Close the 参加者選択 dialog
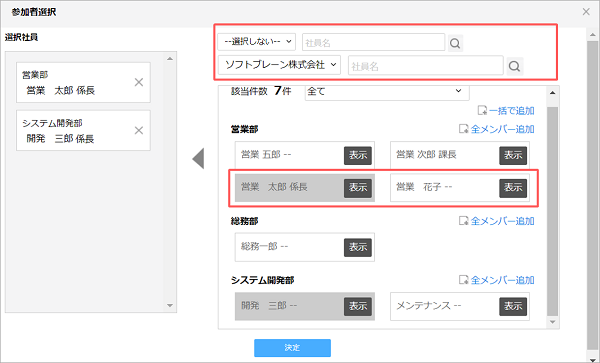Viewport: 600px width, 363px height. pyautogui.click(x=586, y=12)
